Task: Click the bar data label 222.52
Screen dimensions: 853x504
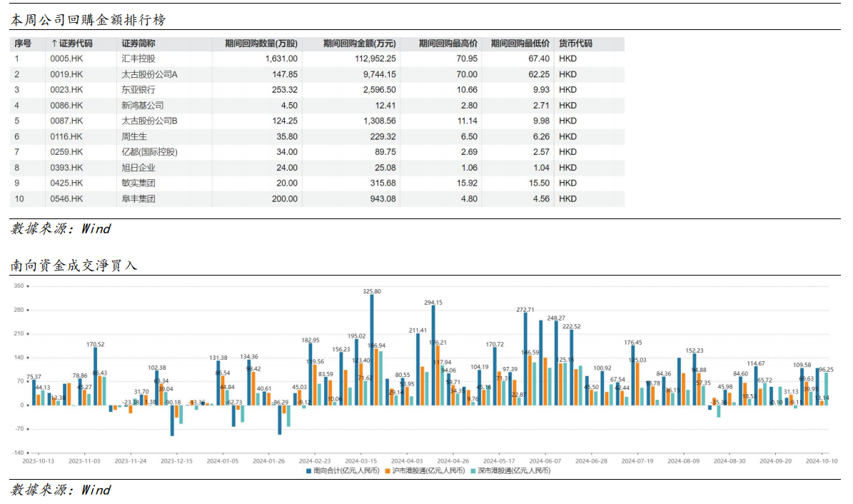Action: click(x=571, y=326)
